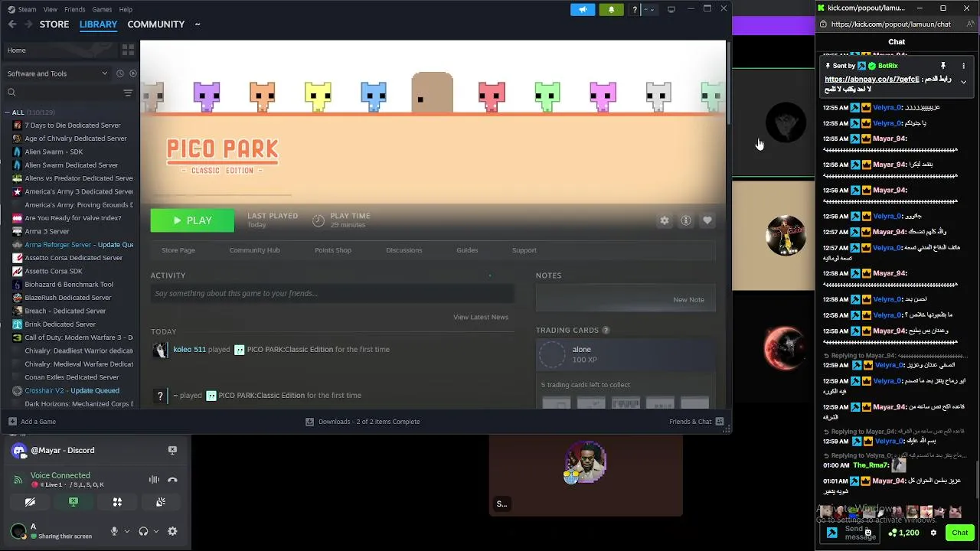This screenshot has height=551, width=980.
Task: Click the stop-stream icon beside @Mayar - Discord
Action: (x=172, y=451)
